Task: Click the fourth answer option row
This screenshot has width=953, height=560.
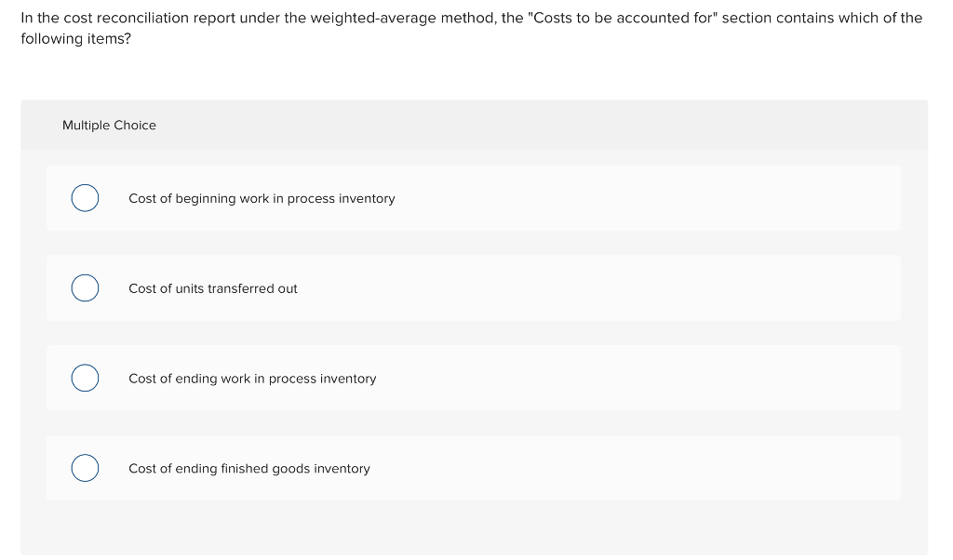Action: 473,468
